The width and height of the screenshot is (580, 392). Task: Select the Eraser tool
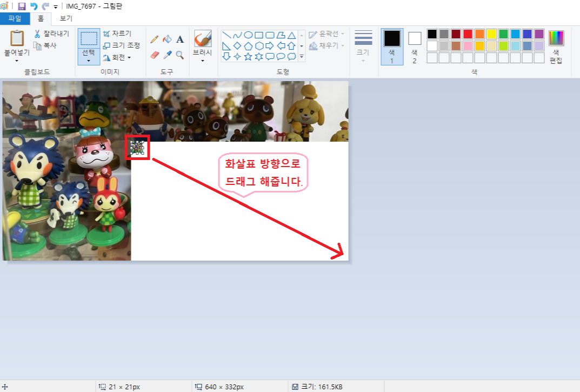click(x=155, y=55)
